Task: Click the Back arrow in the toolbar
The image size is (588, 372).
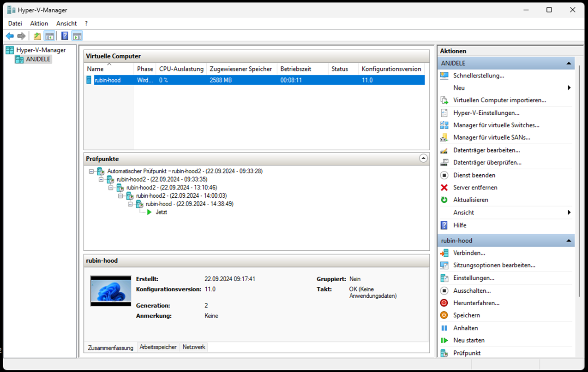Action: [10, 36]
